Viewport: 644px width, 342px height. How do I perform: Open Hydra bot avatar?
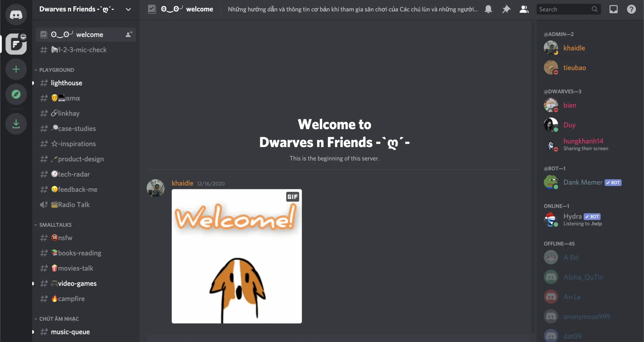pos(551,219)
